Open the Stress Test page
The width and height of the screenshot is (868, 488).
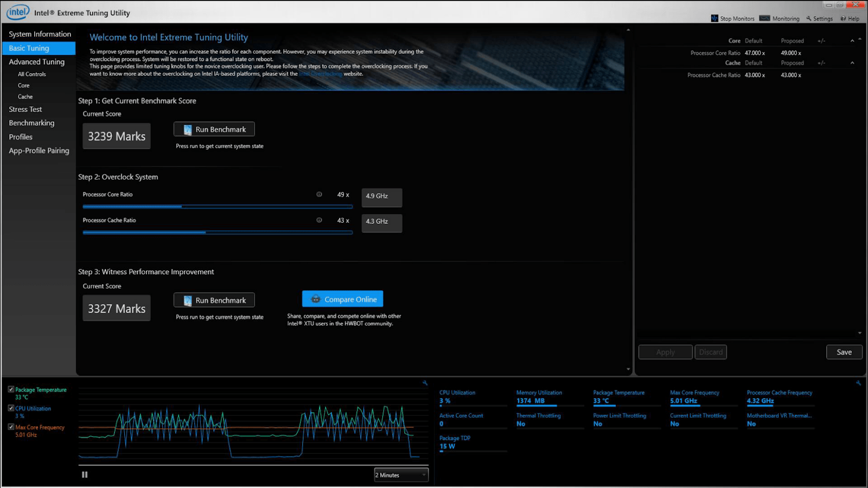click(25, 109)
